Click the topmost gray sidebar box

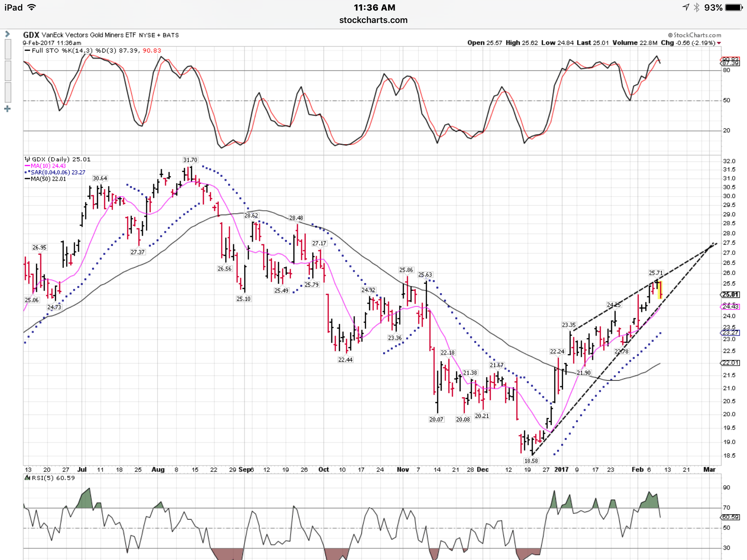[8, 49]
